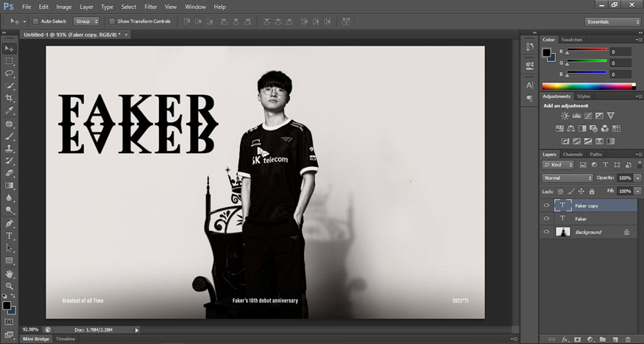Open the Filter menu
This screenshot has width=644, height=344.
151,7
